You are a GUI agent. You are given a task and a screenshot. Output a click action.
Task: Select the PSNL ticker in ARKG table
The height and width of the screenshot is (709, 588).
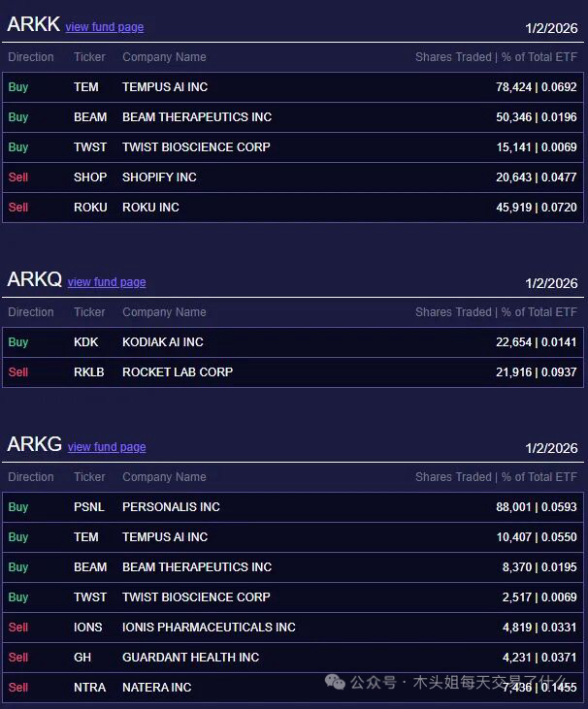click(89, 507)
